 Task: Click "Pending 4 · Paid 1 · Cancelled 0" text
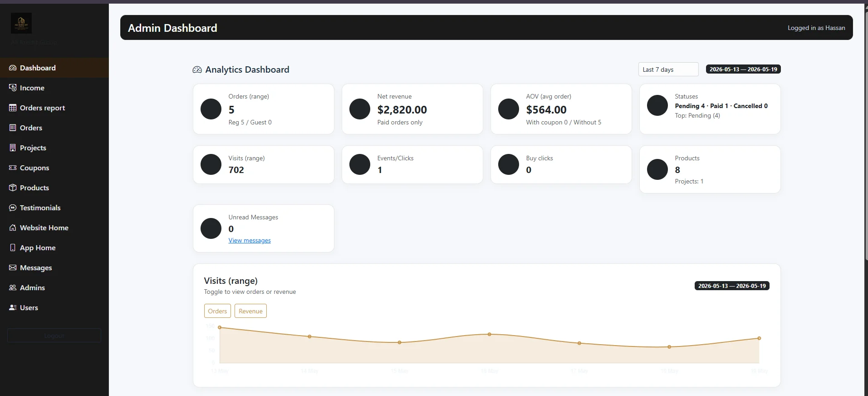[721, 106]
